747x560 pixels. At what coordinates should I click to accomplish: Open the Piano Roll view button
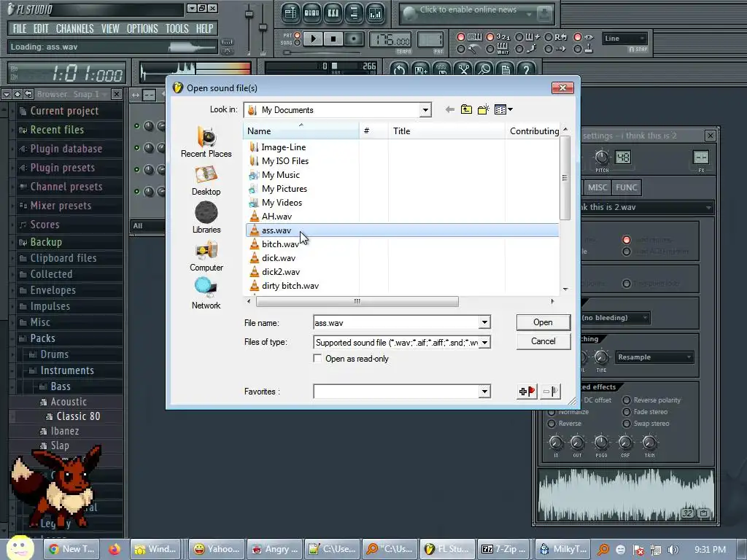pos(333,13)
